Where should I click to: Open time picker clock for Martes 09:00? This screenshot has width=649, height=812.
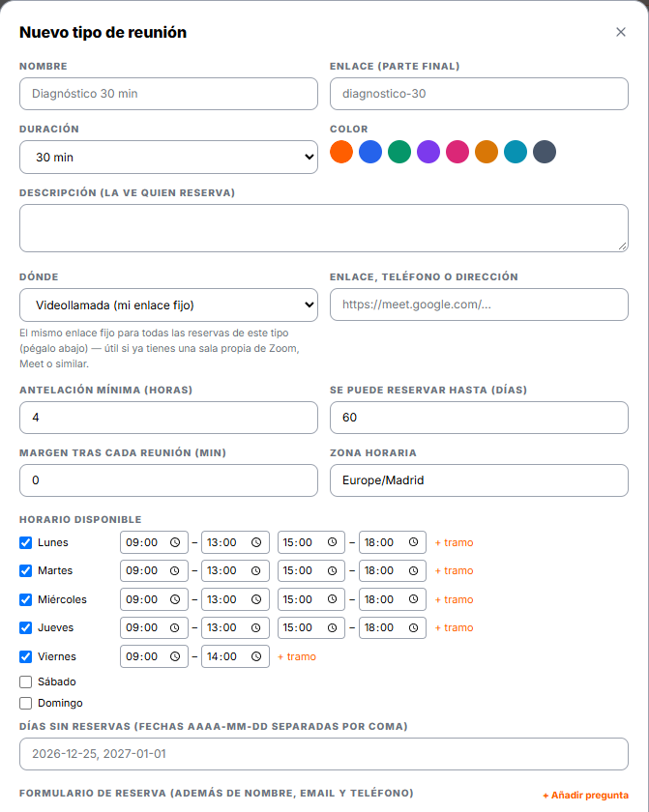click(x=175, y=570)
